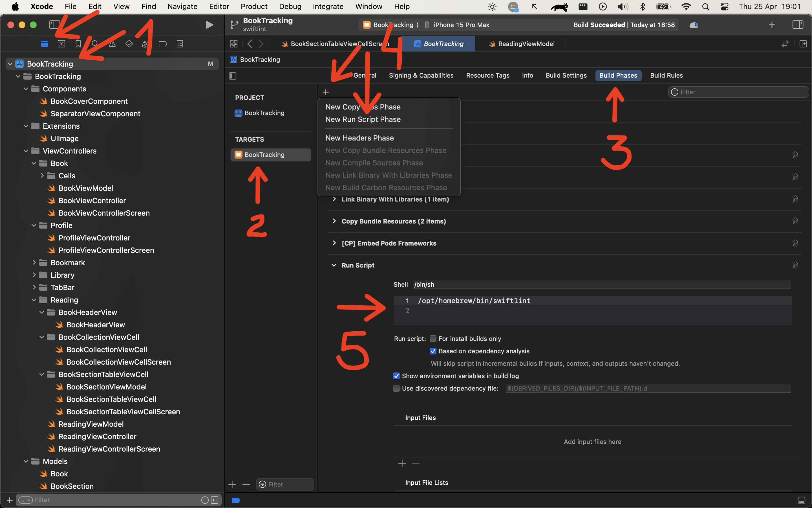
Task: Delete the Embed Pods Frameworks phase
Action: pyautogui.click(x=795, y=243)
